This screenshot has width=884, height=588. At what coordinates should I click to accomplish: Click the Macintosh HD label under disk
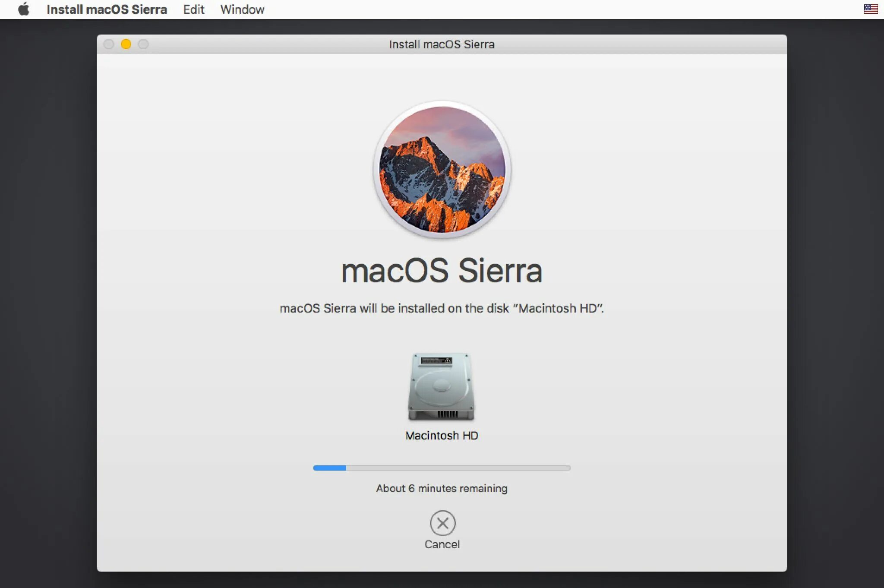tap(442, 436)
